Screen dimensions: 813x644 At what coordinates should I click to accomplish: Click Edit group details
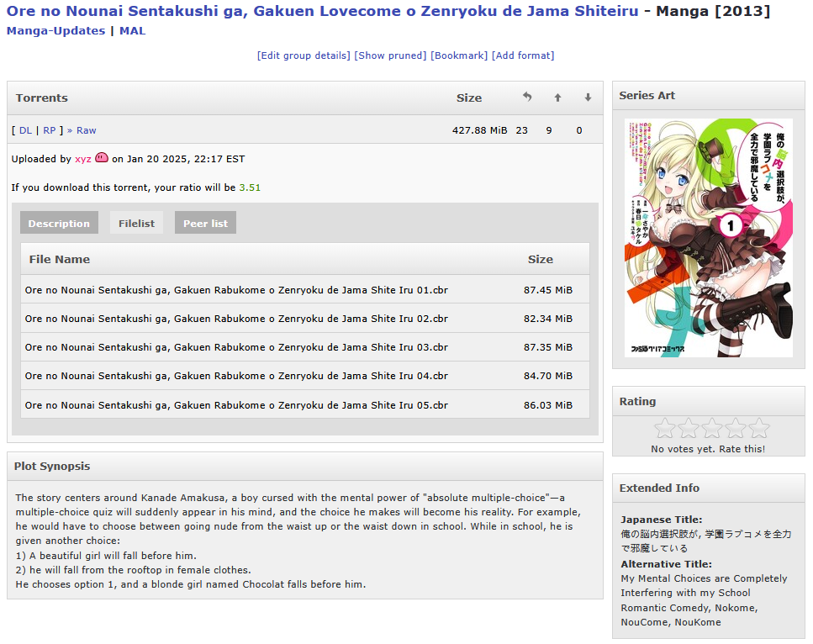304,55
